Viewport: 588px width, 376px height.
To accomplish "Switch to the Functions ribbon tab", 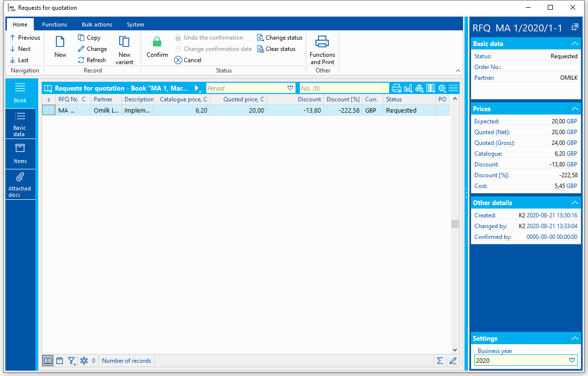I will pyautogui.click(x=54, y=24).
